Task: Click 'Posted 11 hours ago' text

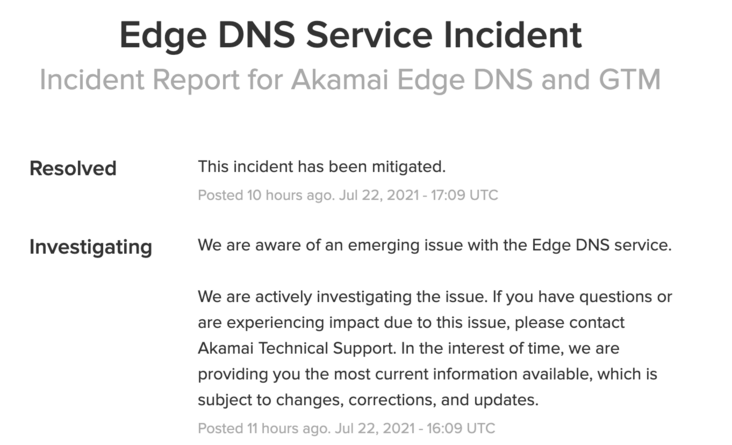Action: pos(264,428)
